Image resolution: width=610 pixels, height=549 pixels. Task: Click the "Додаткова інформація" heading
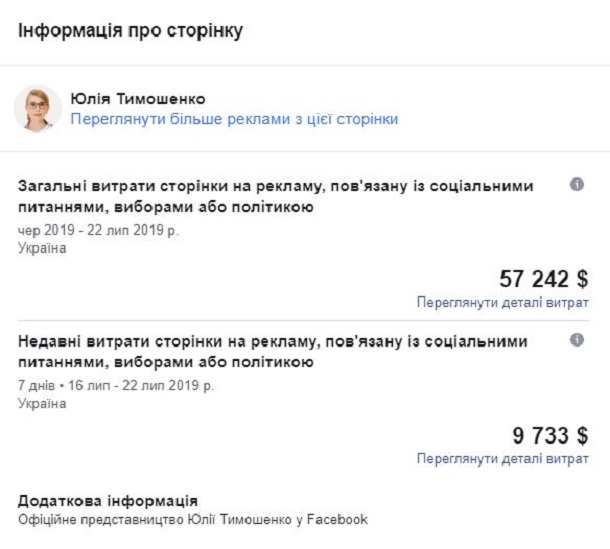point(108,500)
